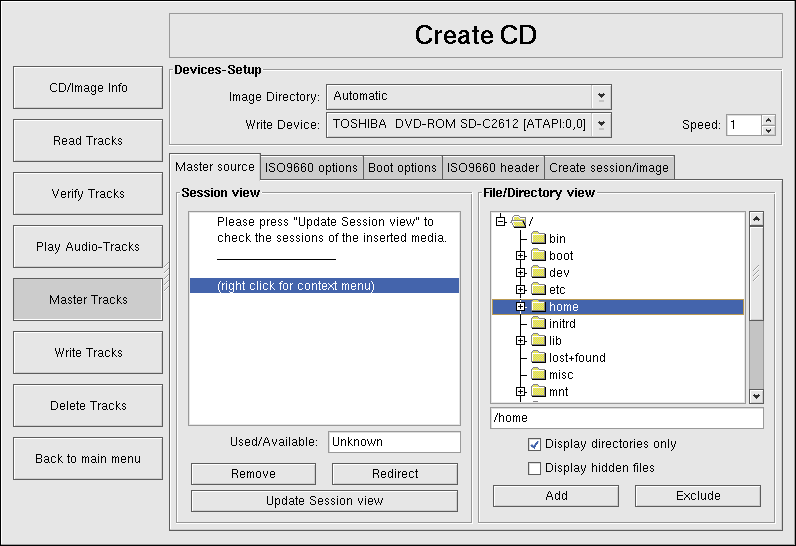
Task: Click the /home path input field
Action: click(x=626, y=418)
